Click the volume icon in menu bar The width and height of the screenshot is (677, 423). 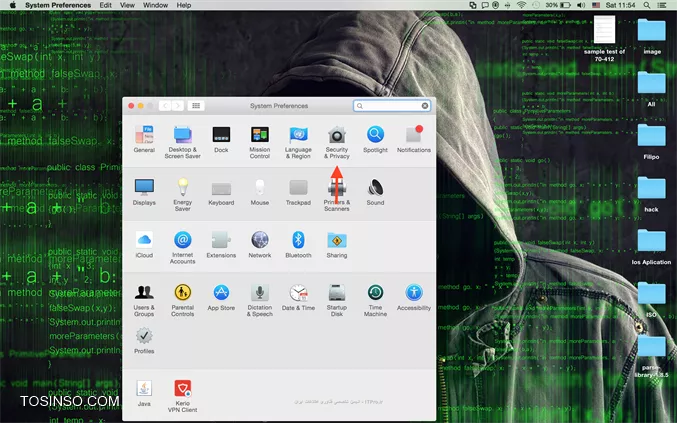tap(581, 5)
